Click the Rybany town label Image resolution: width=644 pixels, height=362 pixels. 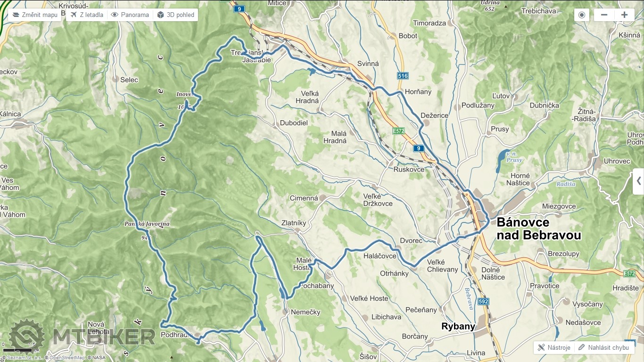pyautogui.click(x=458, y=326)
